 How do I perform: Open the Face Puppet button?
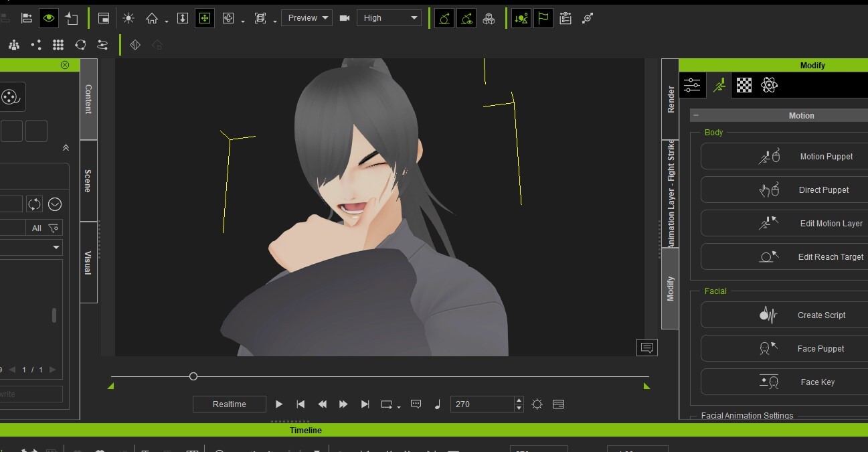click(x=784, y=348)
